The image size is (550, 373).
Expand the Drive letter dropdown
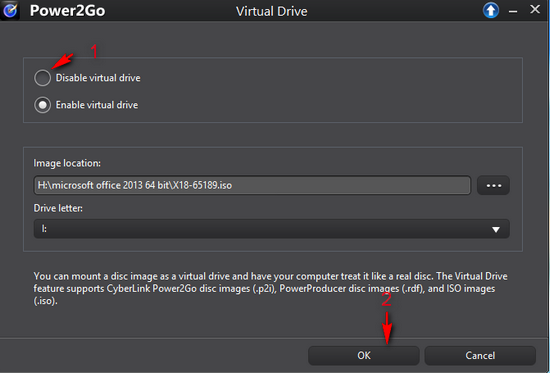tap(271, 229)
